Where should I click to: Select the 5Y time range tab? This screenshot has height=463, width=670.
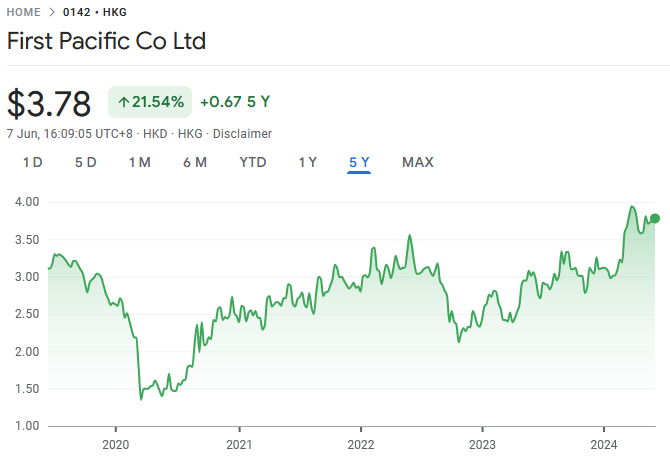click(x=359, y=162)
